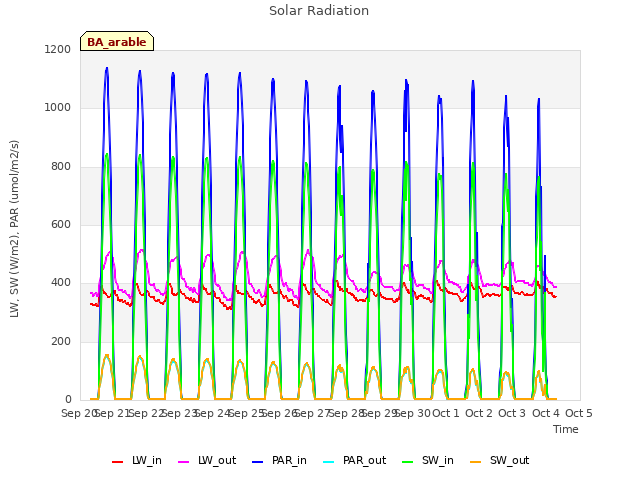Click the y-axis label LW, SW, PAR
640x480 pixels.
coord(14,229)
